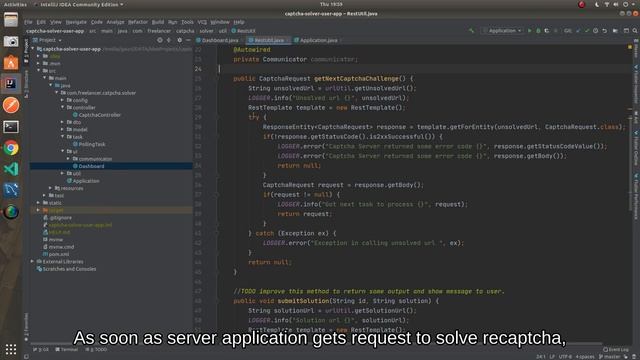This screenshot has width=640, height=360.
Task: Click the 'util' breadcrumb in navigation bar
Action: click(222, 31)
